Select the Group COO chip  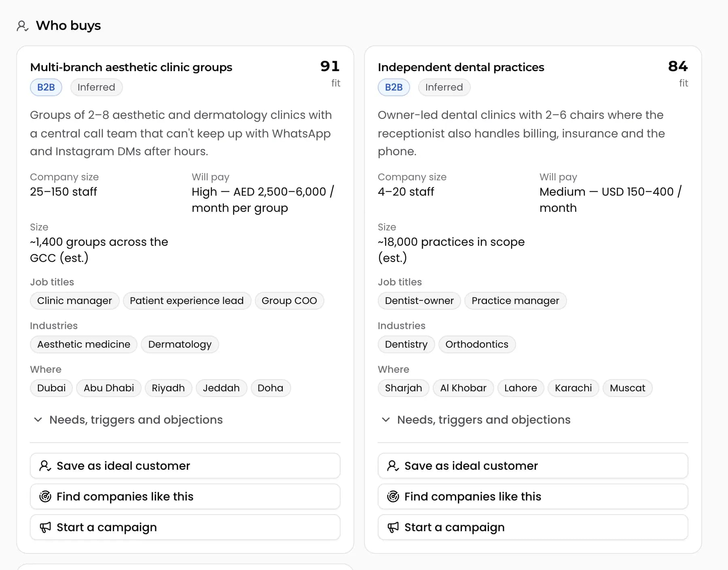click(x=289, y=301)
